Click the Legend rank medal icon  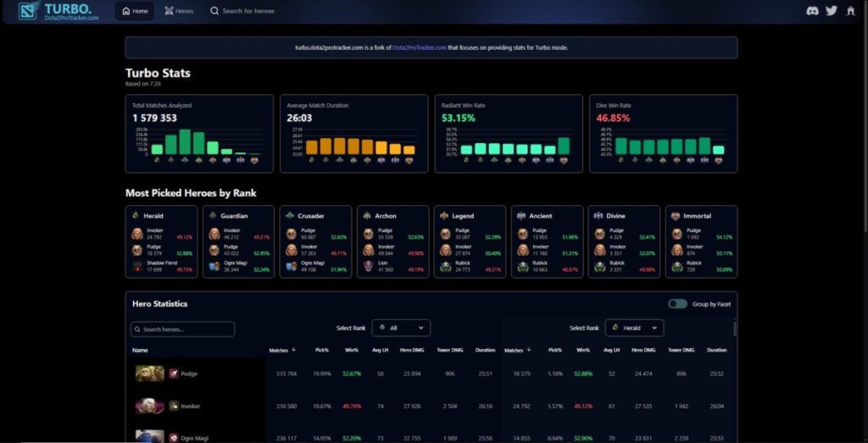(444, 216)
